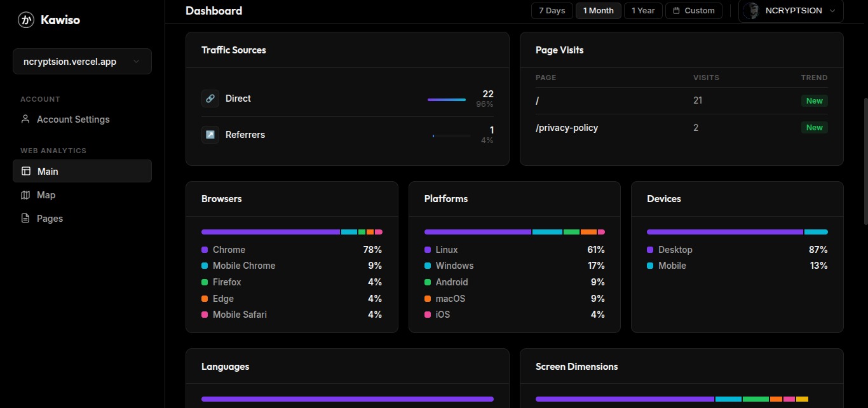Viewport: 868px width, 408px height.
Task: Click the Kawiso logo icon
Action: [x=25, y=19]
